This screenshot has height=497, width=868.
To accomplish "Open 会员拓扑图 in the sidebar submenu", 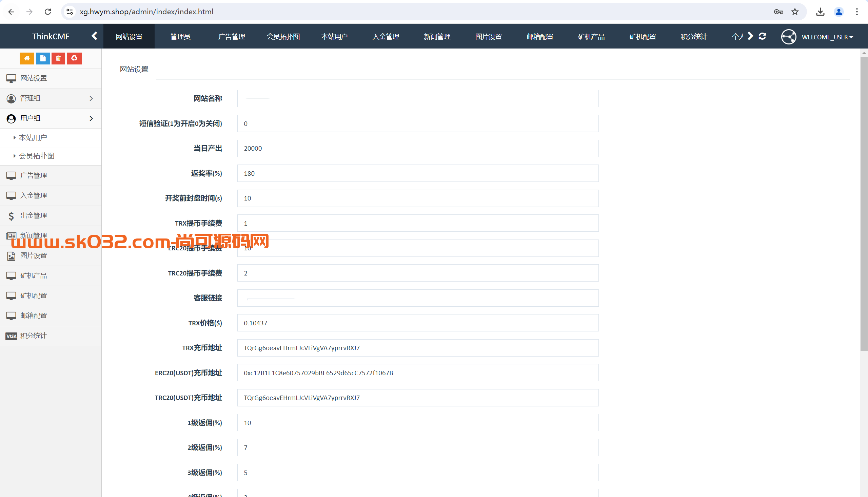I will pyautogui.click(x=51, y=156).
